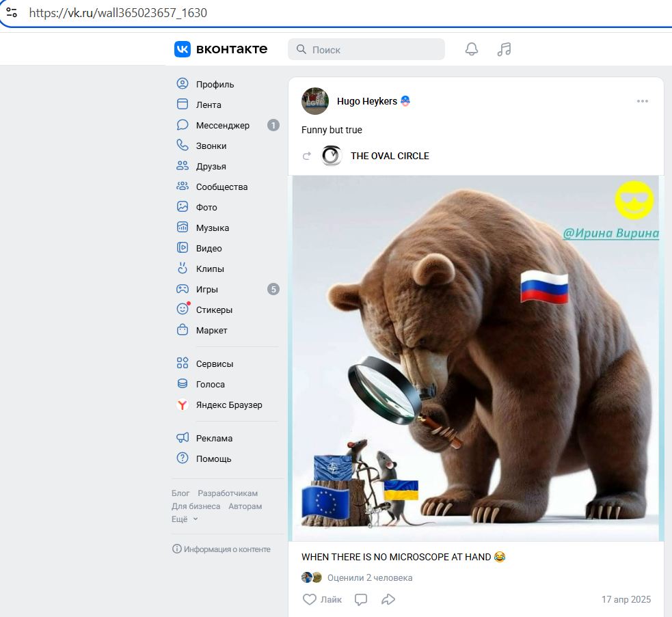Open the Информация о контенте link
Image resolution: width=672 pixels, height=617 pixels.
tap(221, 549)
